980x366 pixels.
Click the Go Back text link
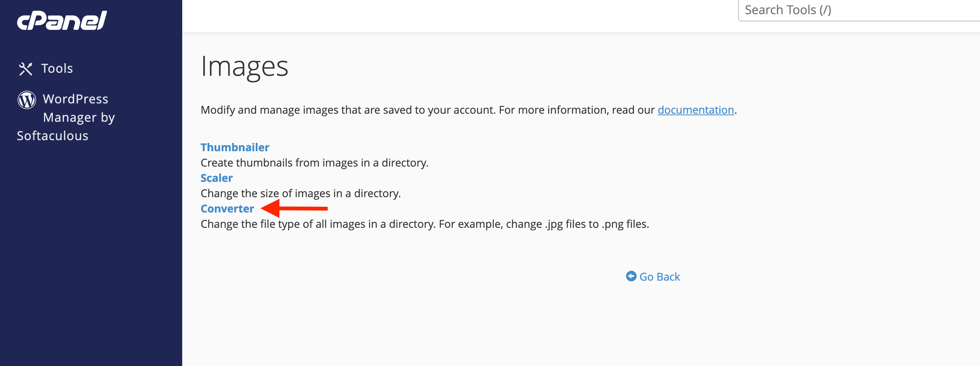point(660,277)
